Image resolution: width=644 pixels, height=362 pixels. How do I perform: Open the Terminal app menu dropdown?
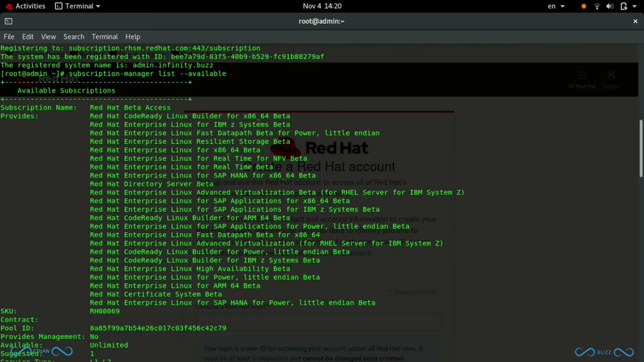pyautogui.click(x=77, y=6)
